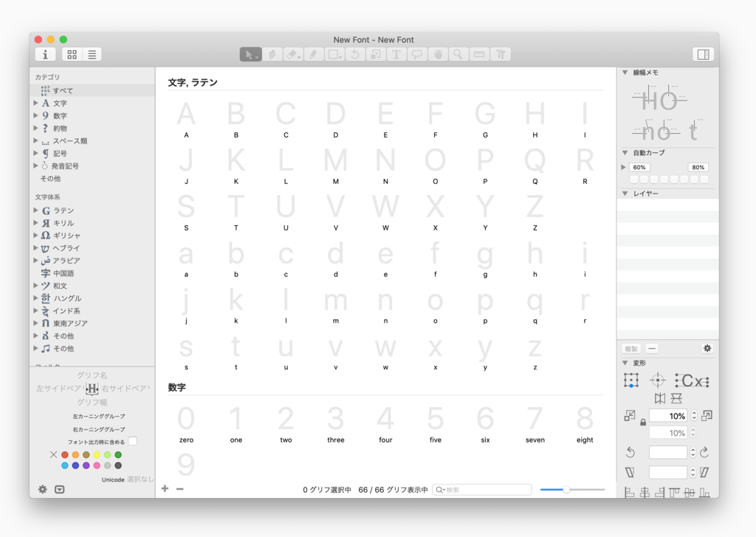Remove glyph with the bottom minus button

(x=180, y=489)
